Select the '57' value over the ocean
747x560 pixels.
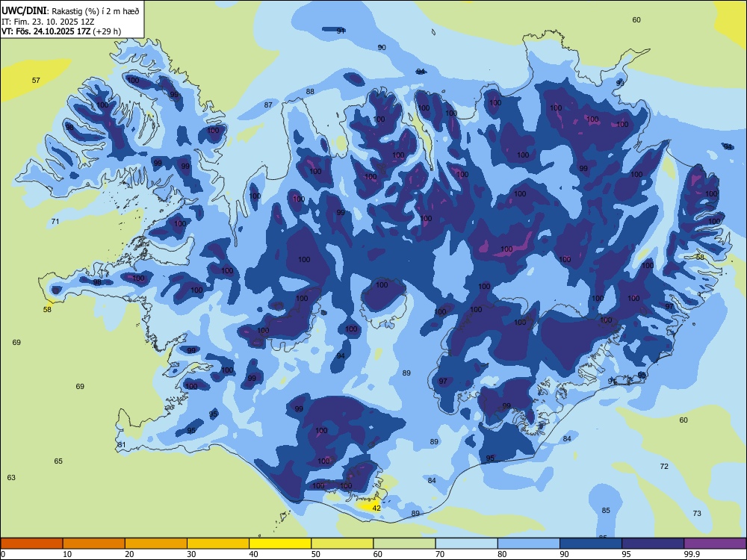pos(36,81)
